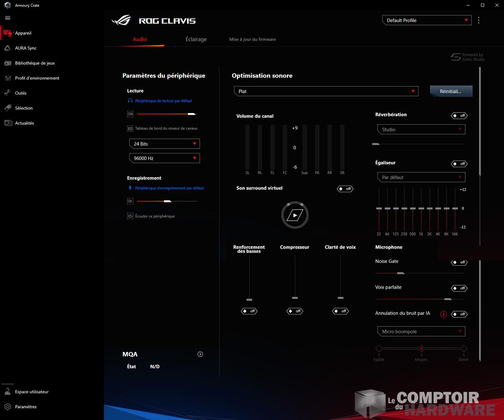Play the virtual surround sound test
Screen dimensions: 504x420
(295, 215)
